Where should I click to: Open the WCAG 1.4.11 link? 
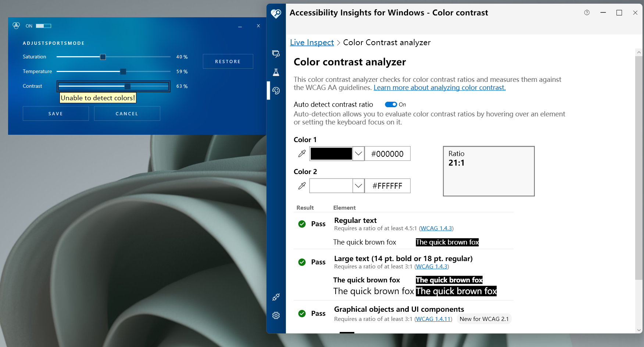pyautogui.click(x=433, y=319)
